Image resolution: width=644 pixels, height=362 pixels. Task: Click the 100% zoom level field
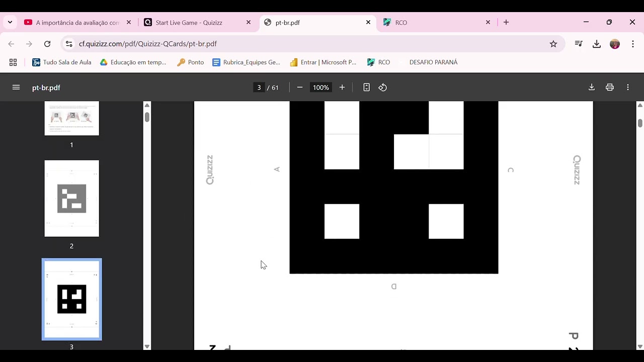[321, 87]
